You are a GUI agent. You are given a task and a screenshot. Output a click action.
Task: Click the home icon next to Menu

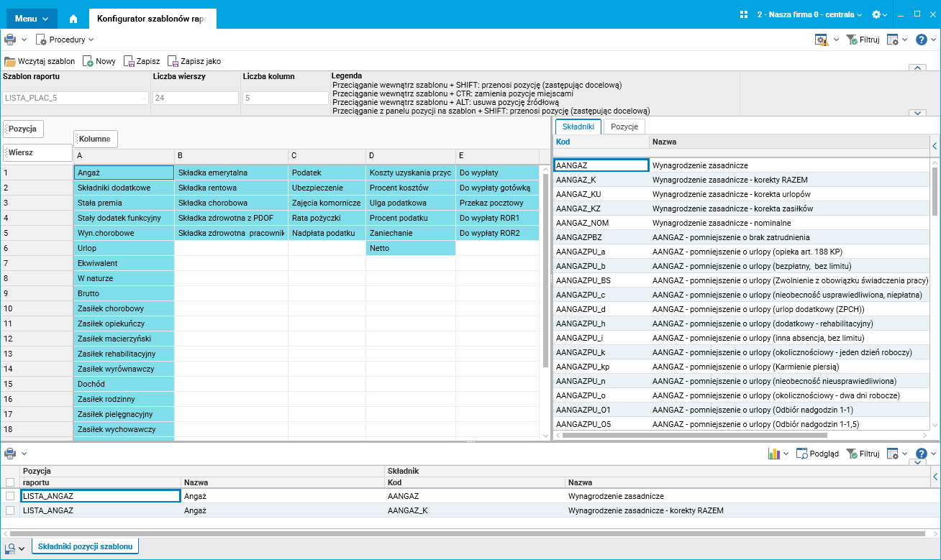(x=73, y=19)
